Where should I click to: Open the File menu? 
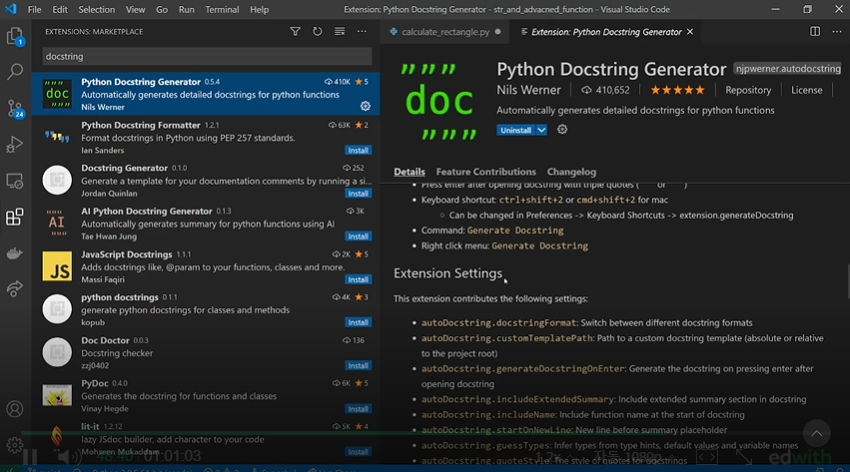pyautogui.click(x=34, y=9)
